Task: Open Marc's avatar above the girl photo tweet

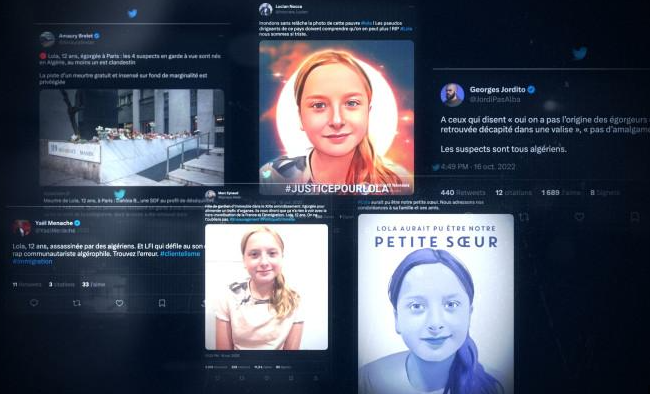Action: point(211,195)
